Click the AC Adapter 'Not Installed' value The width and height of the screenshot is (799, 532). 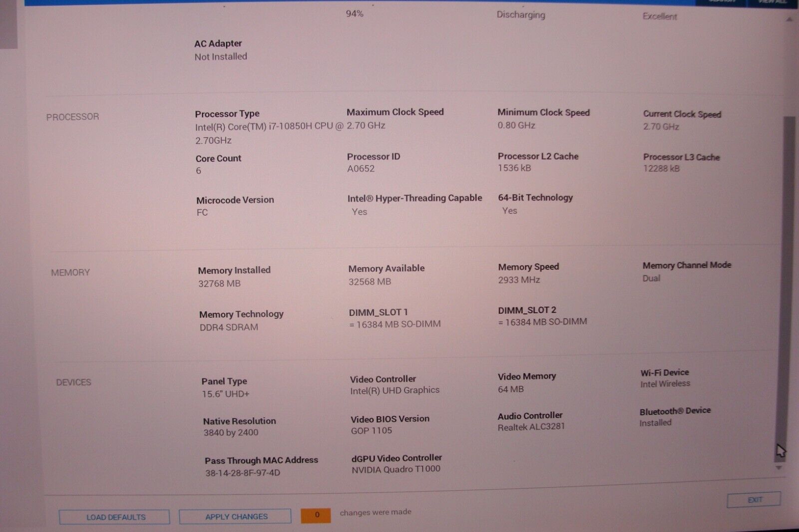tap(221, 57)
